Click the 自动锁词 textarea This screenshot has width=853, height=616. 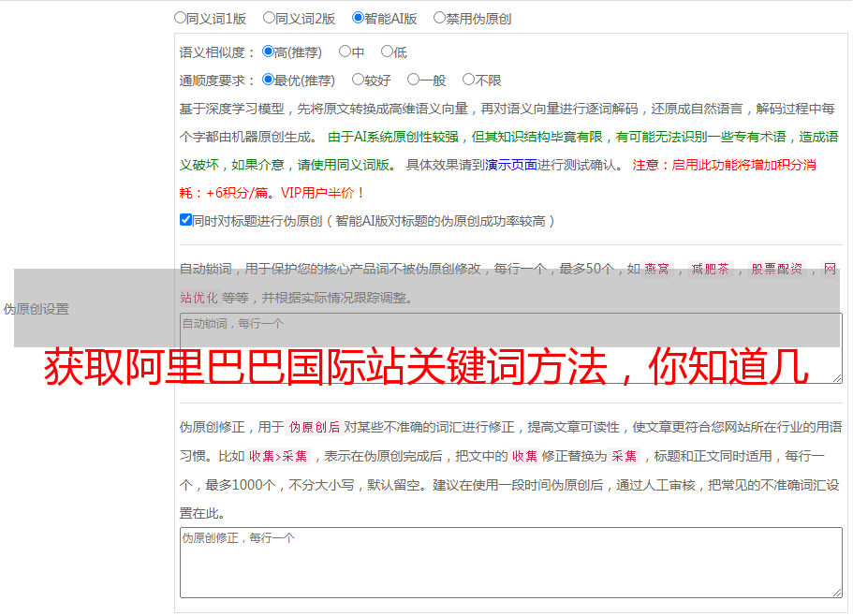coord(511,348)
